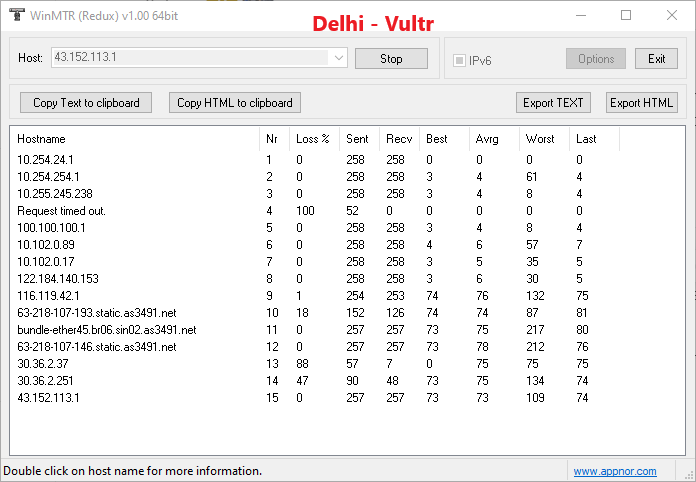
Task: Maximize the WinMTR window
Action: tap(626, 15)
